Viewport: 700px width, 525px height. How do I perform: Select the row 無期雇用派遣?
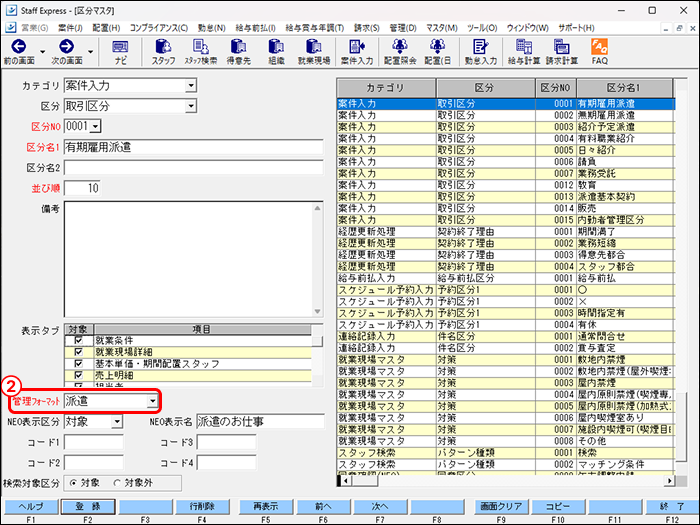506,115
